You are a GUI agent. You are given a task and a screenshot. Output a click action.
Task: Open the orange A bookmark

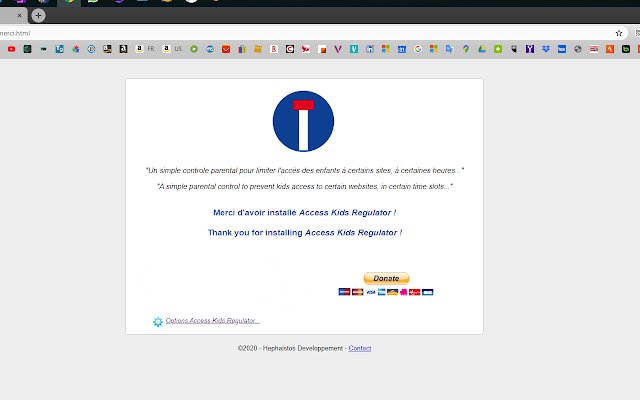[x=610, y=49]
